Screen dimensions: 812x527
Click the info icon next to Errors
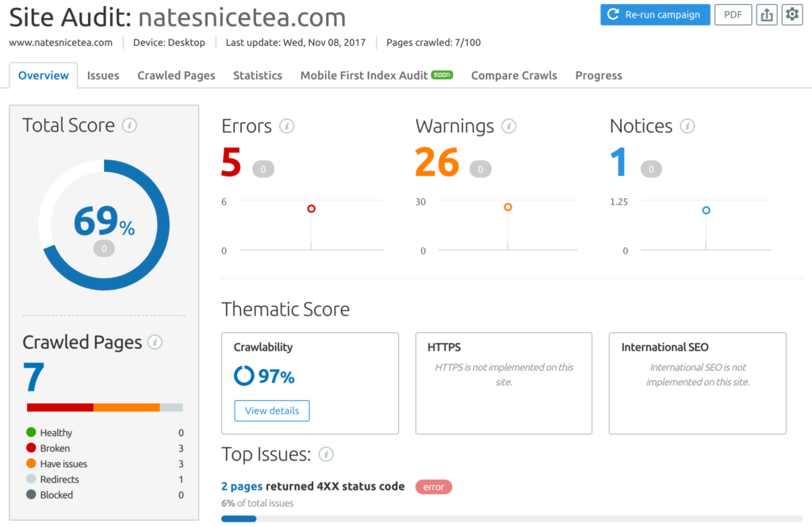pos(287,126)
